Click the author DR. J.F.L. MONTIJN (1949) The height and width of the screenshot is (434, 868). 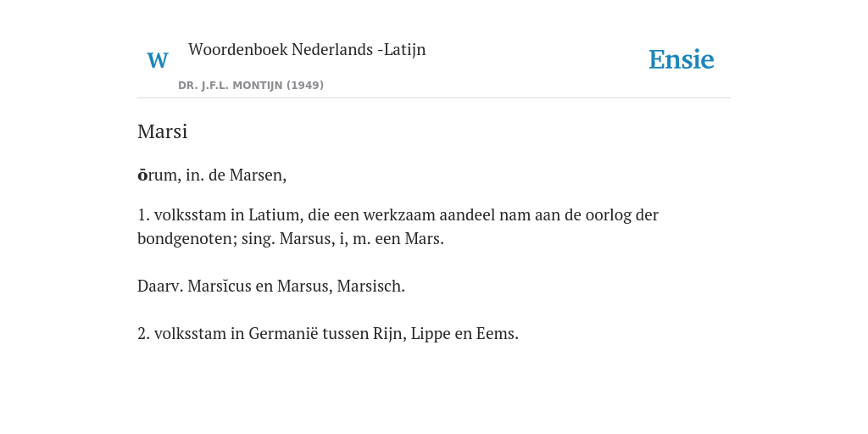251,86
